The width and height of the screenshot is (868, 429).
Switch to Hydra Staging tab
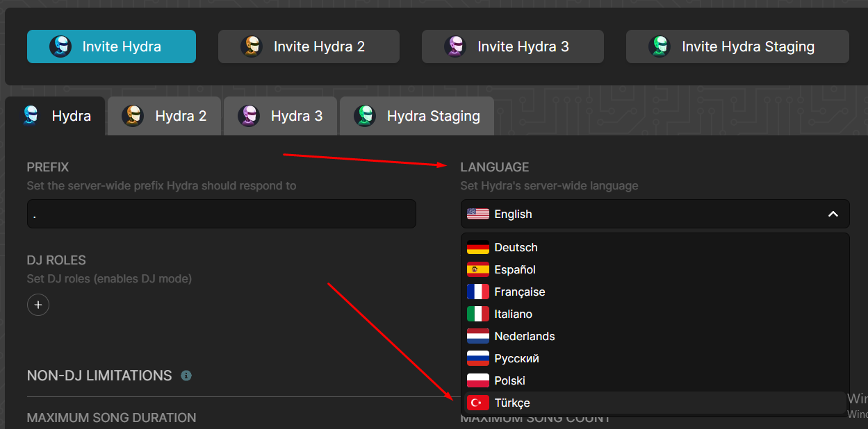[417, 116]
